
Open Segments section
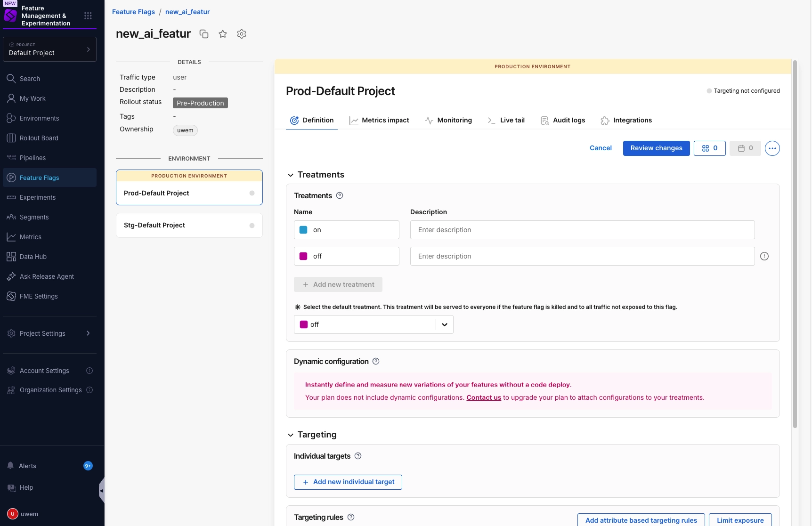tap(49, 217)
